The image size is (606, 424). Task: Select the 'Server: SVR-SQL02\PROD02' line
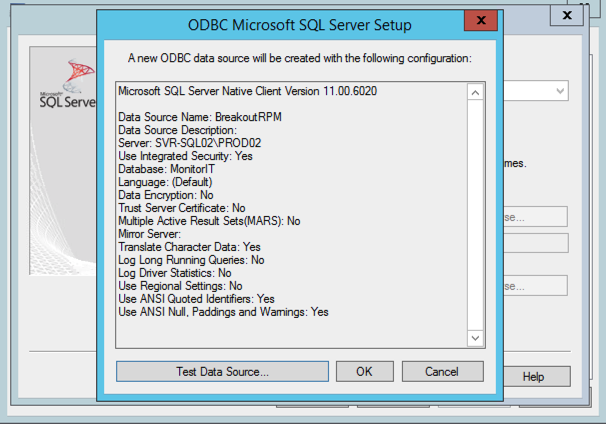click(189, 143)
